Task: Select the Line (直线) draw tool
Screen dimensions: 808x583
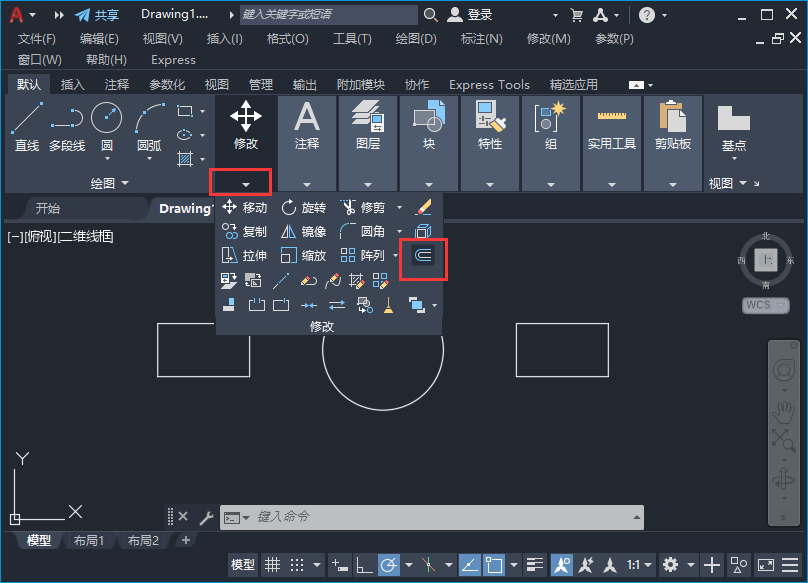Action: point(27,127)
